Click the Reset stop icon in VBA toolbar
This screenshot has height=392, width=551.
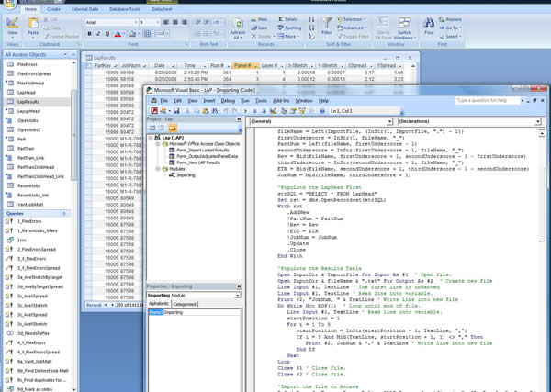click(264, 111)
